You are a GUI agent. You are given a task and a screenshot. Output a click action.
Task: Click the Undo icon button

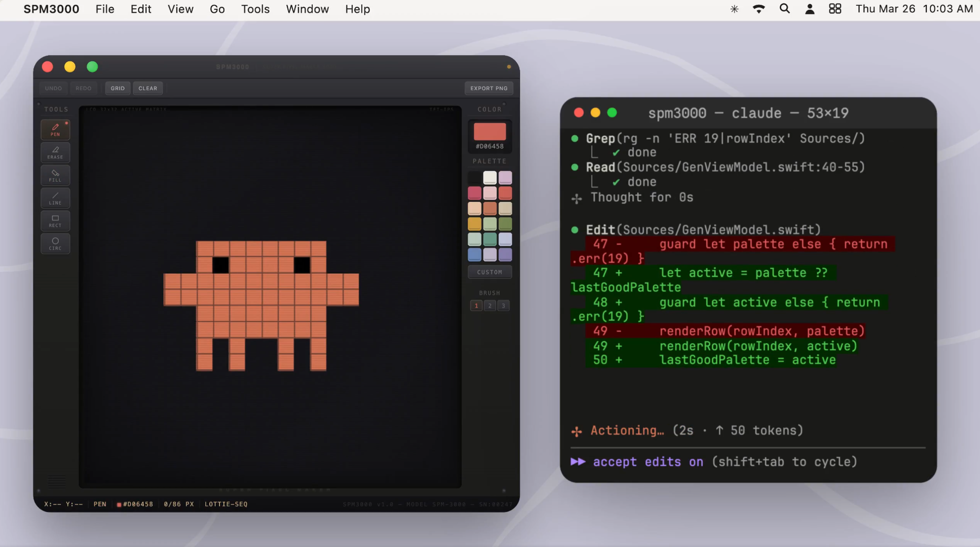click(x=53, y=88)
